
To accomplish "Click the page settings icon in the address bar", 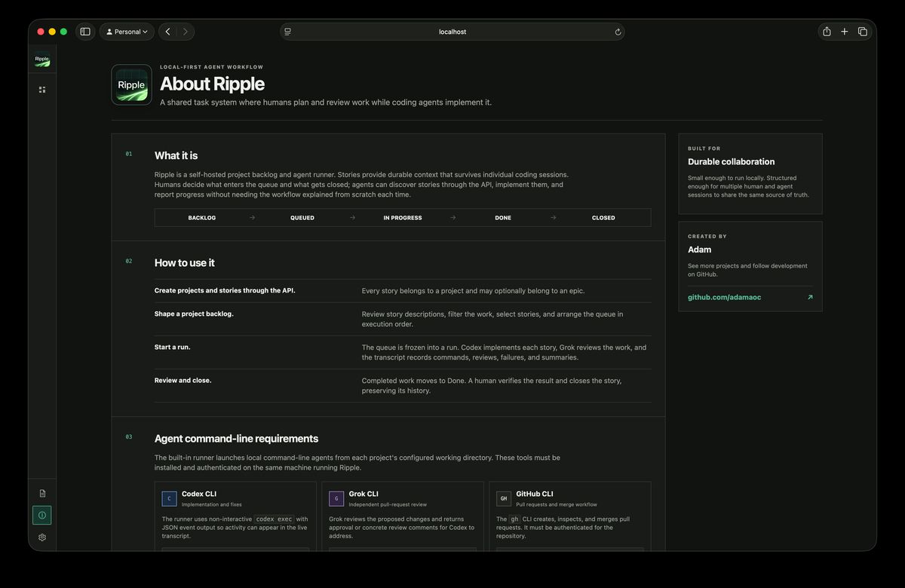I will pos(288,32).
